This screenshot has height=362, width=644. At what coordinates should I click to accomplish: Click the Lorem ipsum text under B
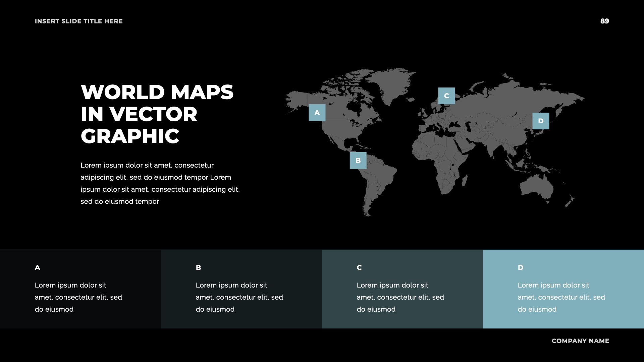tap(239, 297)
